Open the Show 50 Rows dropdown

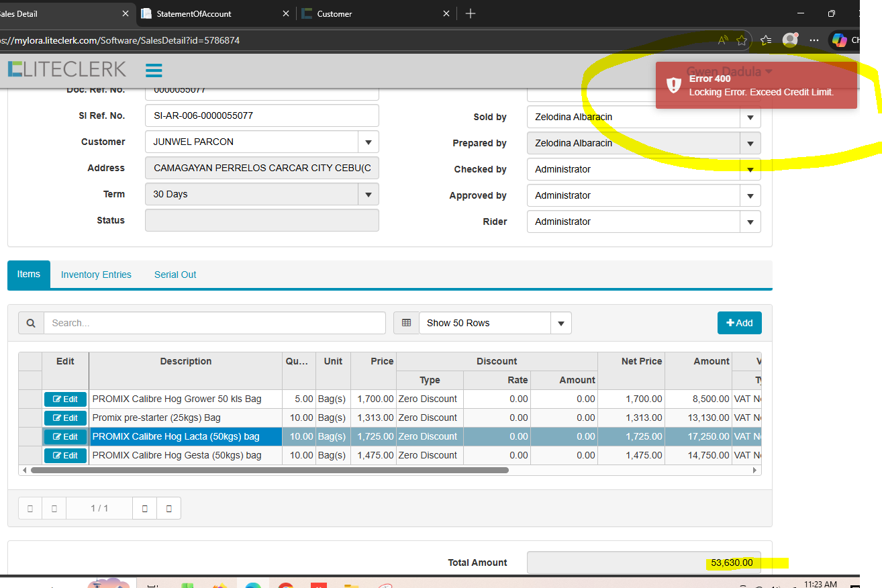[x=560, y=323]
